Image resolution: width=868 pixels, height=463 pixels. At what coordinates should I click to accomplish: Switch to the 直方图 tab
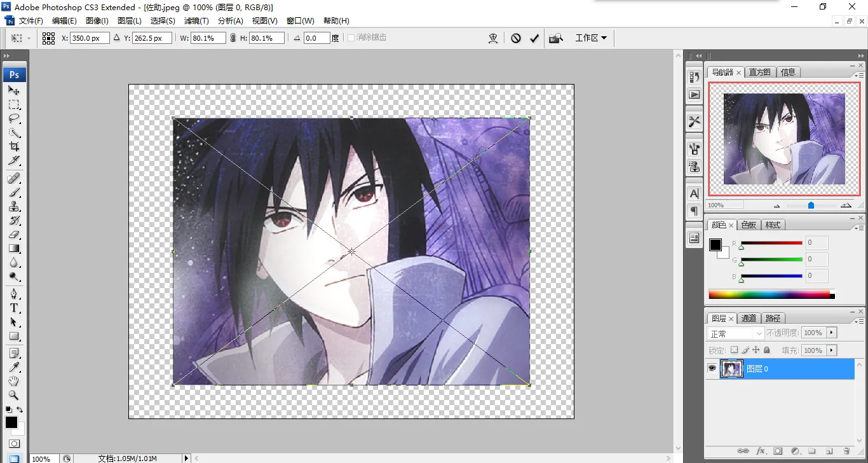[759, 73]
